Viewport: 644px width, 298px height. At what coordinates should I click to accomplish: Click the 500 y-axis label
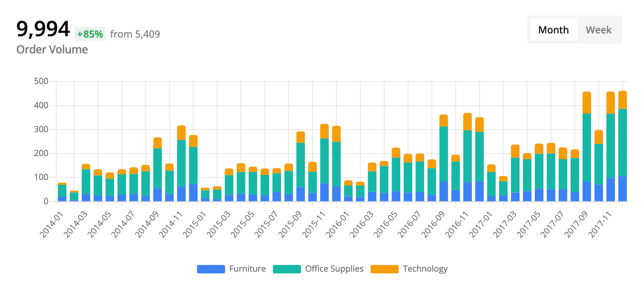pyautogui.click(x=41, y=81)
